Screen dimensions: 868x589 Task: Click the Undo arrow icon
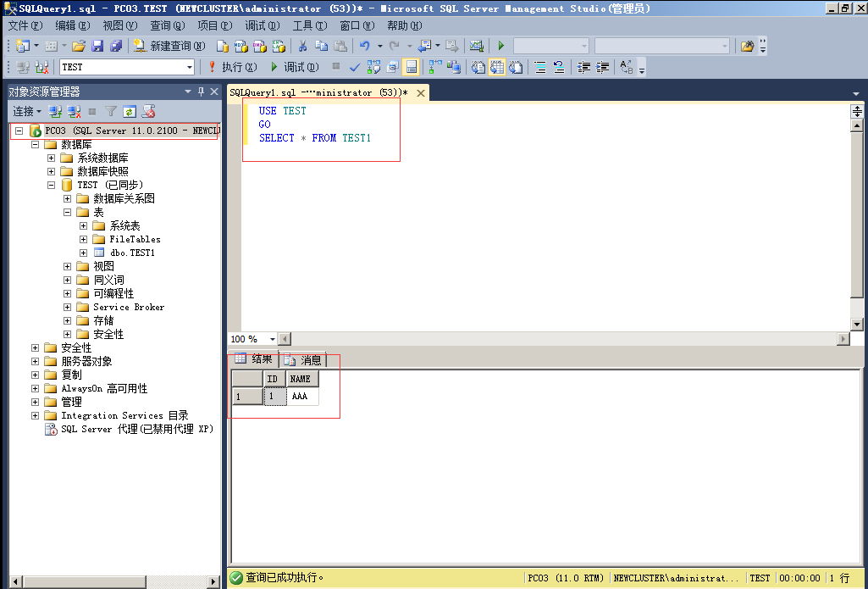[364, 46]
